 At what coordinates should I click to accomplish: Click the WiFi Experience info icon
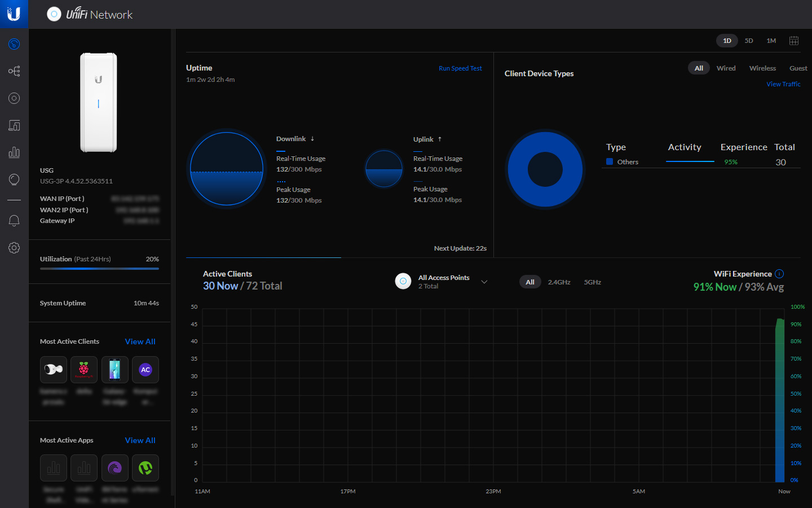tap(779, 274)
